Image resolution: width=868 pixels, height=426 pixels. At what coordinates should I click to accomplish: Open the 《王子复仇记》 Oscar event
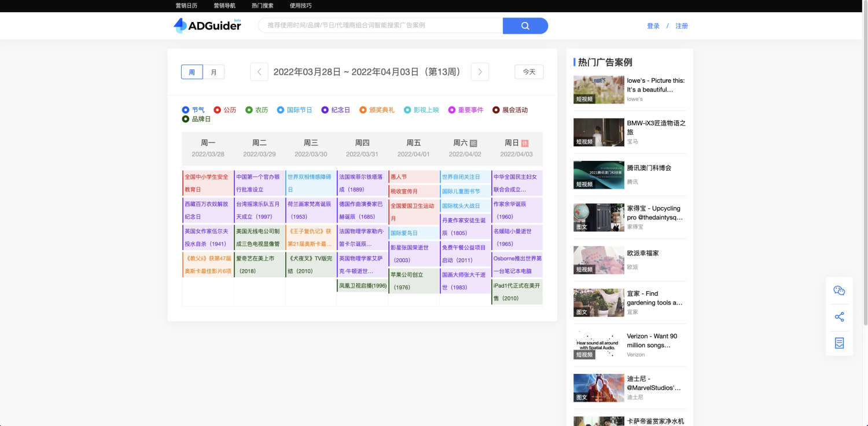311,237
